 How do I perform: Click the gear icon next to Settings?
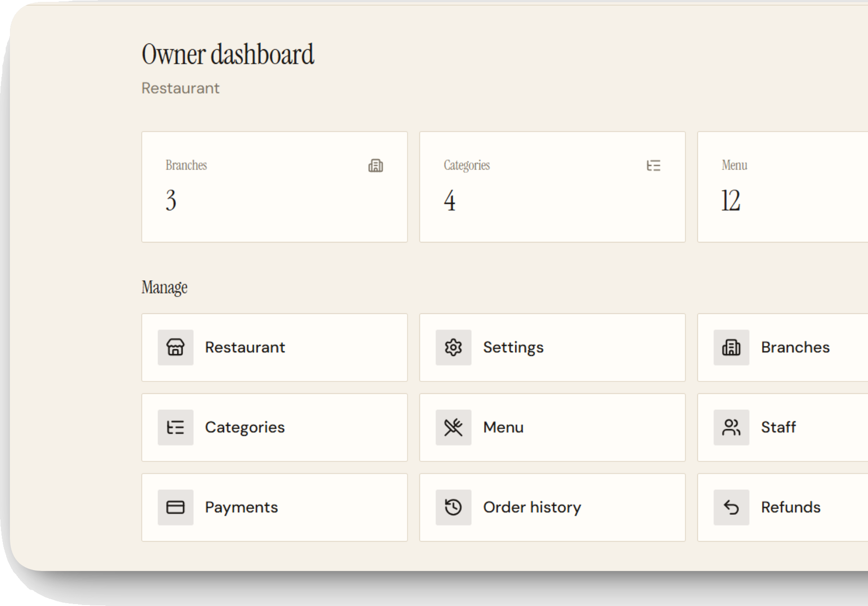click(453, 347)
